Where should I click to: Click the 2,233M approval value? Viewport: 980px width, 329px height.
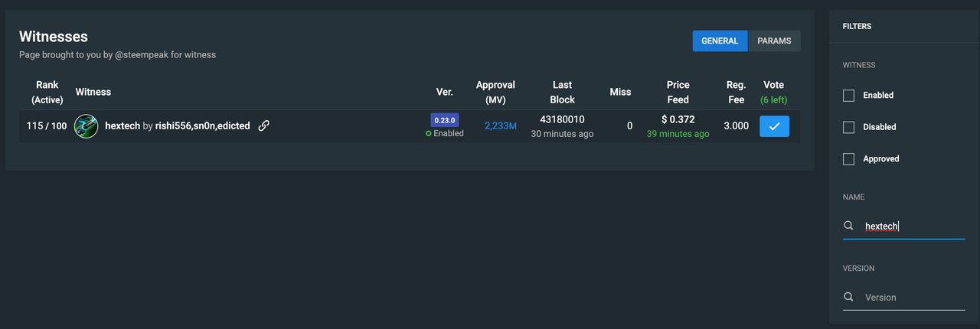(501, 125)
